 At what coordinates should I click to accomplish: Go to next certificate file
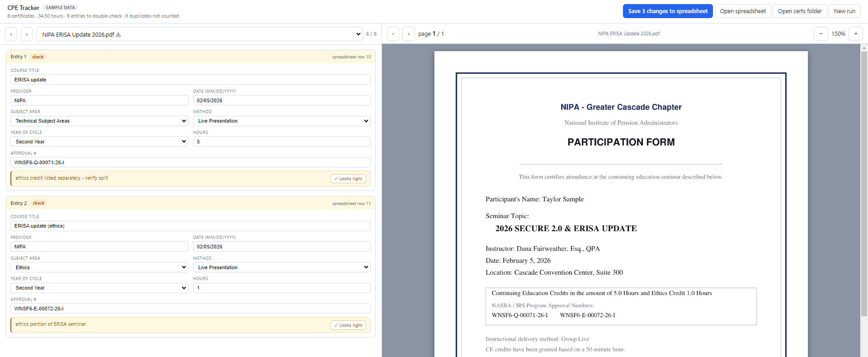[27, 34]
